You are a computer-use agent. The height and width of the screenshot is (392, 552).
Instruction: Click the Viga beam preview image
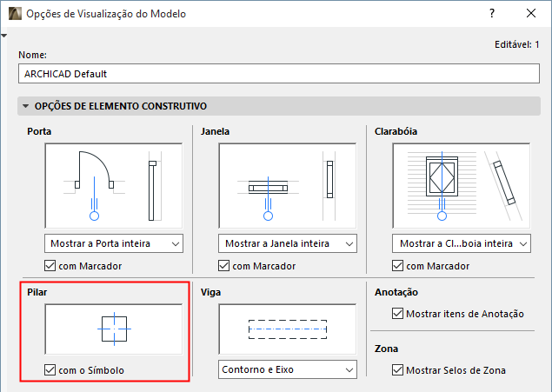coord(287,329)
